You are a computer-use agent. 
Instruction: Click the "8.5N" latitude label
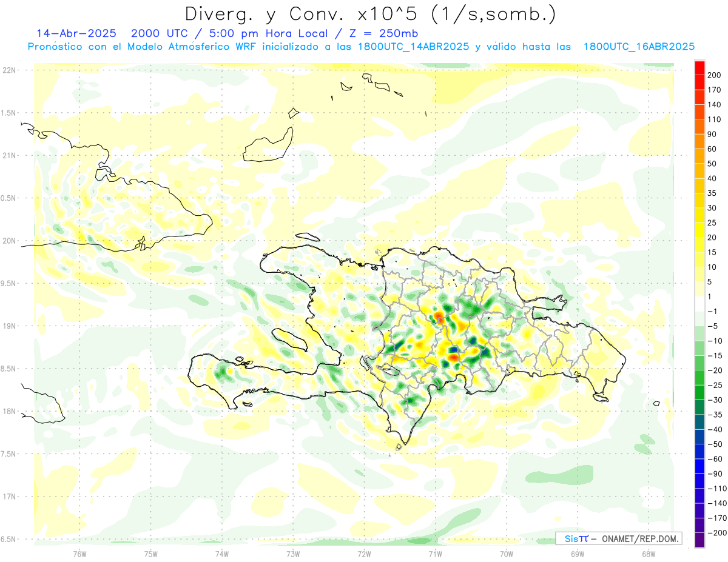pyautogui.click(x=8, y=369)
